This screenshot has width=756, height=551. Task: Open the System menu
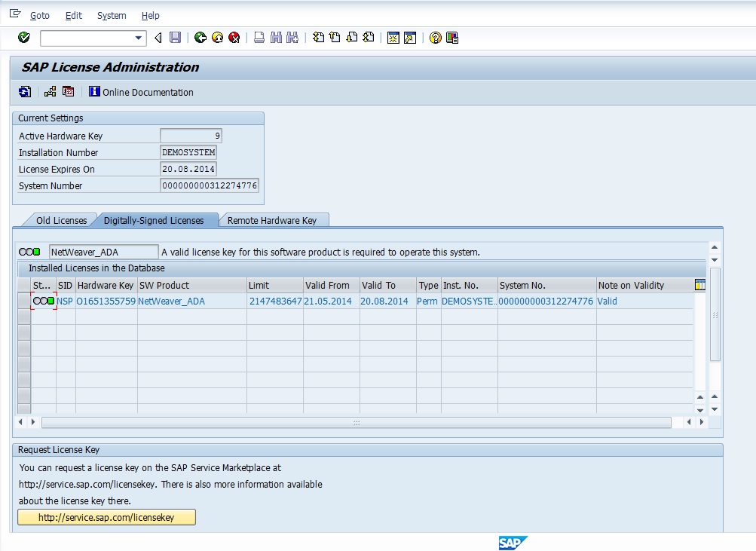click(x=112, y=16)
